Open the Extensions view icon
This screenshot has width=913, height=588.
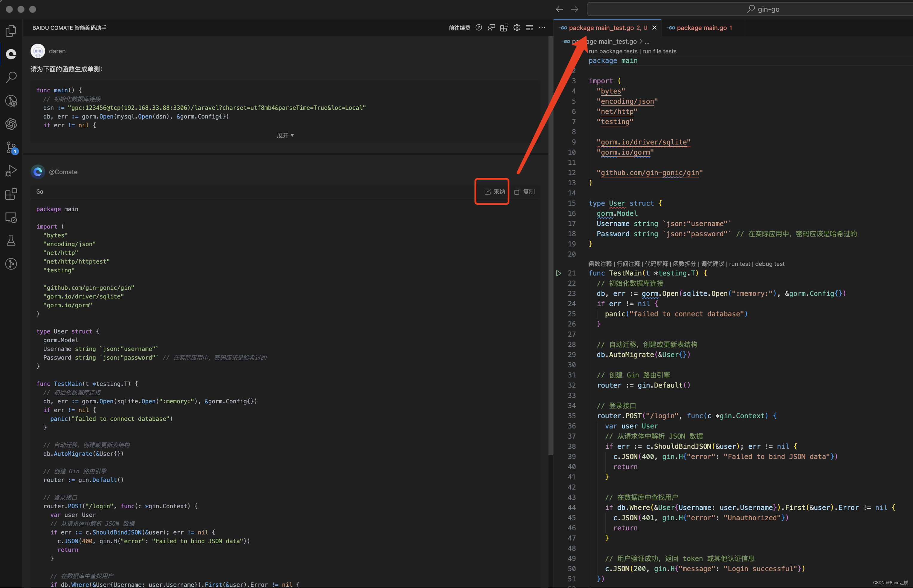coord(11,194)
